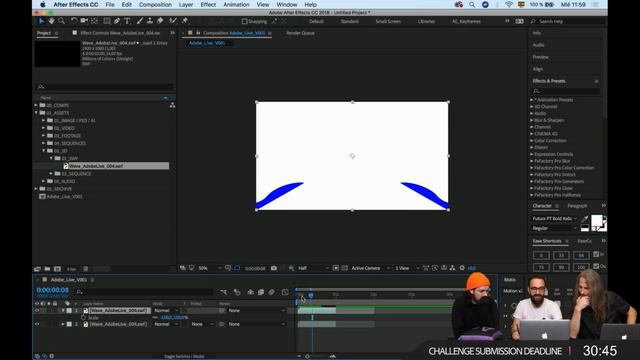Open Spotlight search in the menu bar

(472, 4)
